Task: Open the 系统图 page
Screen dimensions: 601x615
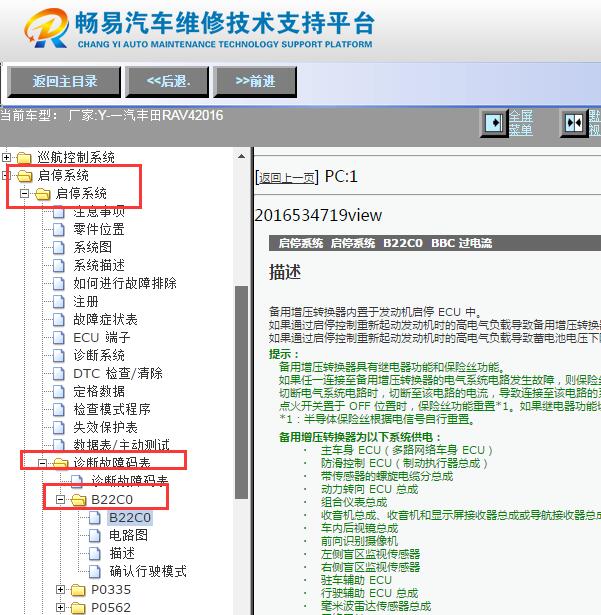Action: [93, 247]
